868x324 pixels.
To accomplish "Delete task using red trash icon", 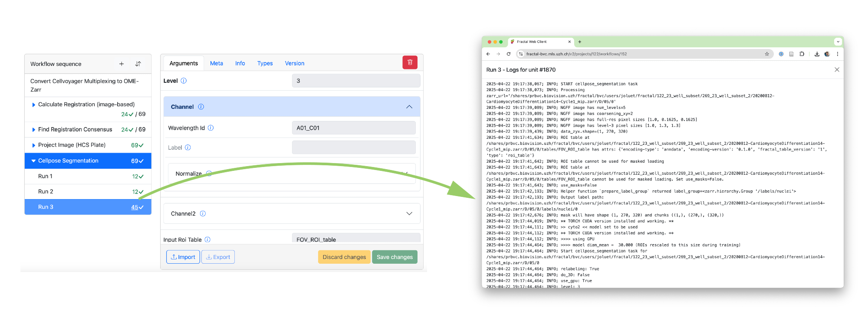I will 410,62.
